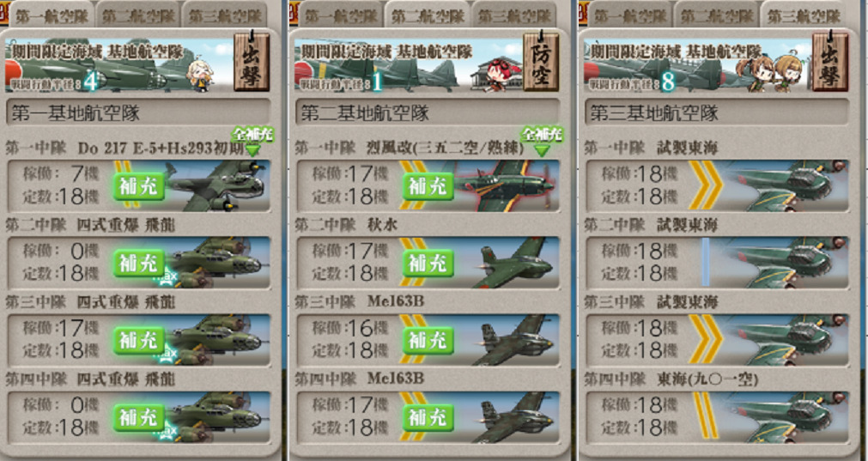Toggle the 出撃 wooden sign on first air base
This screenshot has width=868, height=461.
tap(252, 62)
